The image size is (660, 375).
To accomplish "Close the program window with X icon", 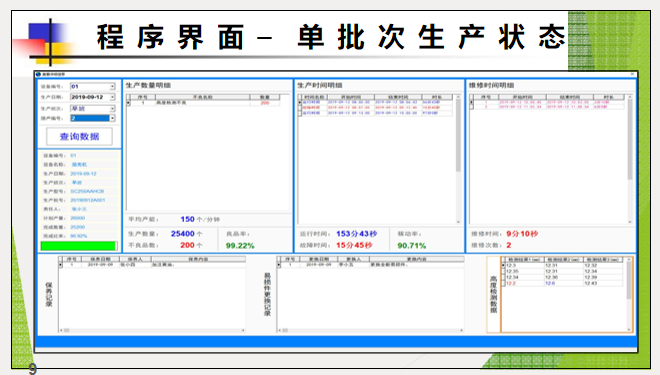I will click(632, 74).
